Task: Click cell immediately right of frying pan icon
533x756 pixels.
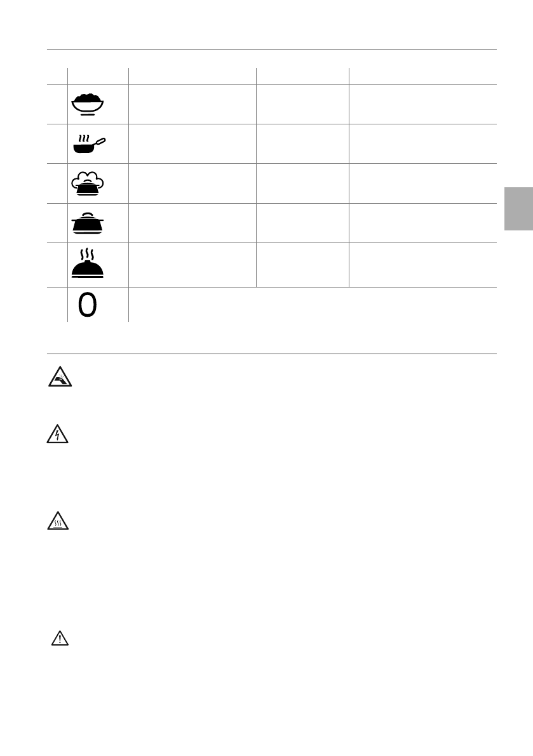Action: click(192, 144)
